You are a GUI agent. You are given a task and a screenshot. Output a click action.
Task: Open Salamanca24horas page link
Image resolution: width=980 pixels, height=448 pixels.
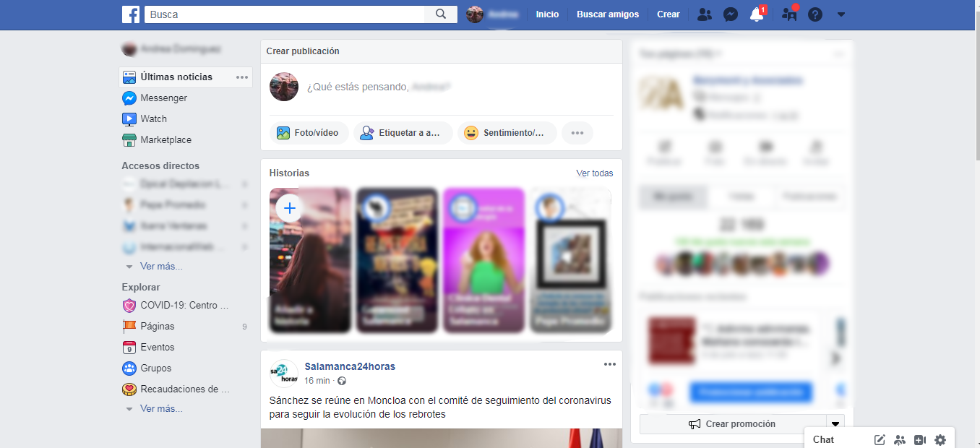pyautogui.click(x=350, y=366)
